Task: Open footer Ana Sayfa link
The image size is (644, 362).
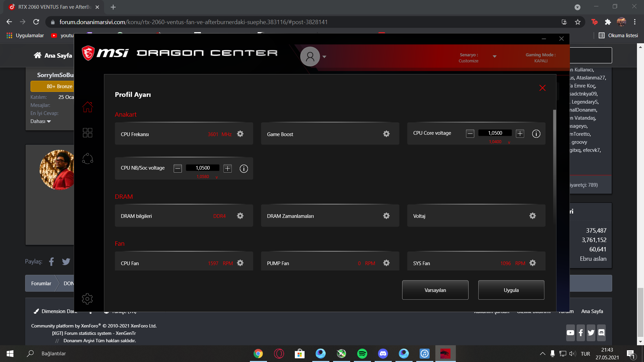Action: (x=592, y=311)
